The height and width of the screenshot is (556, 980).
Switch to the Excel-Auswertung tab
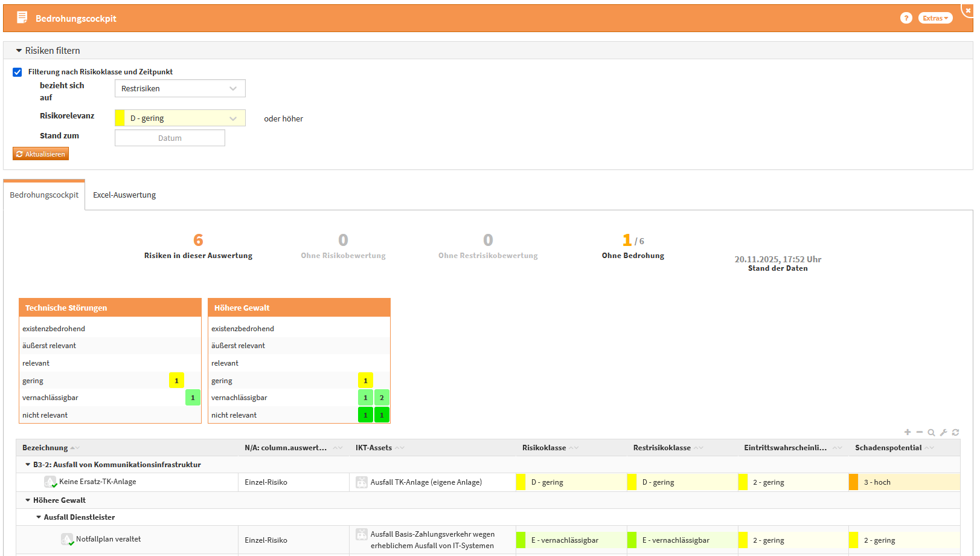[x=124, y=195]
